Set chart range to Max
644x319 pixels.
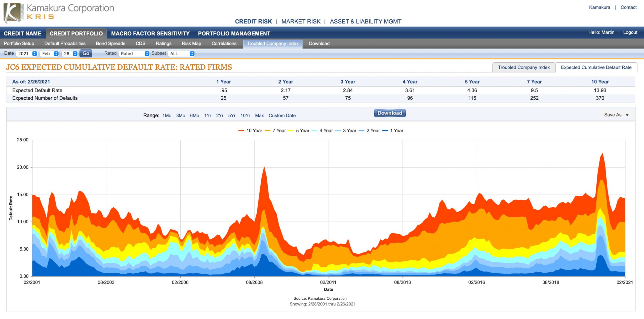coord(259,115)
